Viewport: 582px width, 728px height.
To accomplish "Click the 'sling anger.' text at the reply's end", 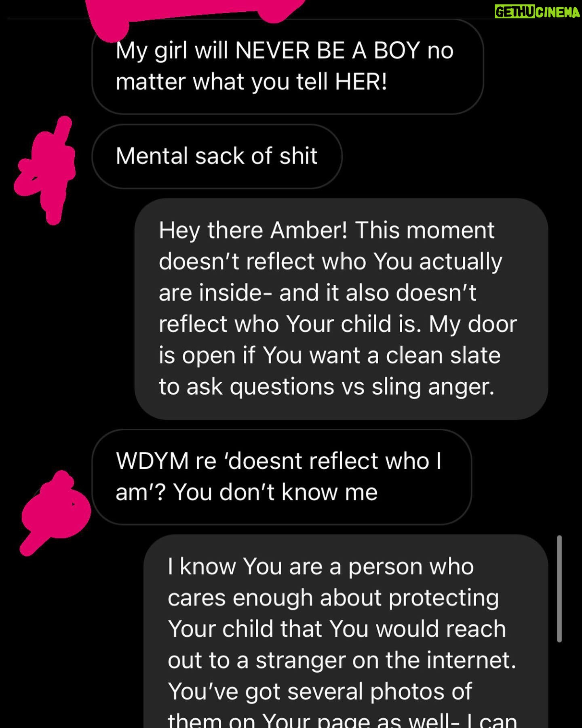I will 433,387.
